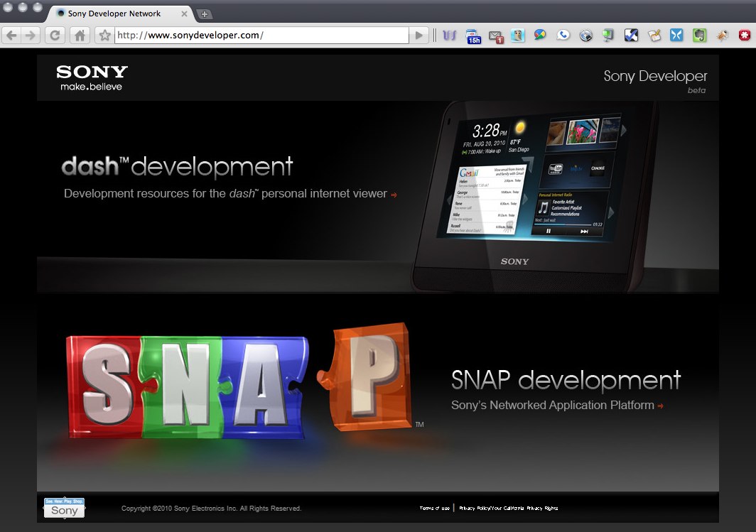Click the Sony badge in the footer
Viewport: 756px width, 532px height.
click(x=64, y=508)
